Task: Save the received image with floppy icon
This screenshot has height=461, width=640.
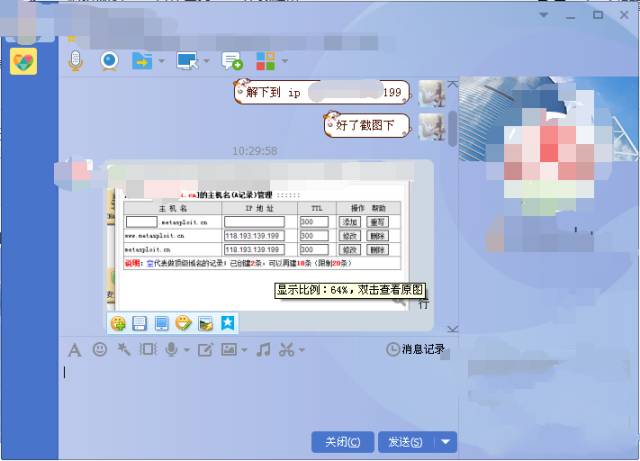Action: [140, 323]
